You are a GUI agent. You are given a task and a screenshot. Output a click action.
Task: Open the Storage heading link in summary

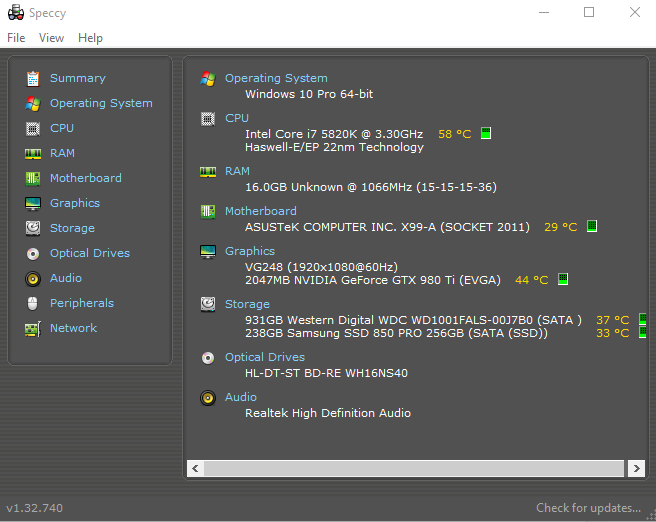pos(247,304)
